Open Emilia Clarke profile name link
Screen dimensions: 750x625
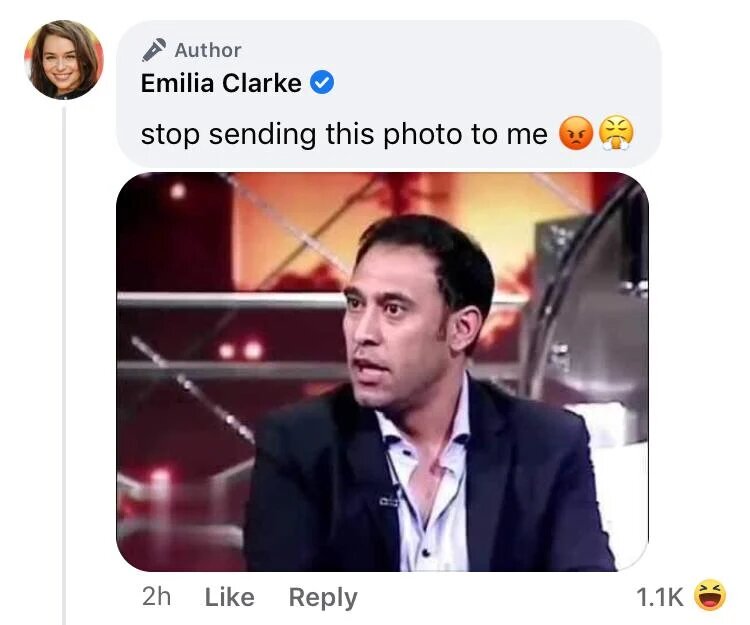(221, 84)
